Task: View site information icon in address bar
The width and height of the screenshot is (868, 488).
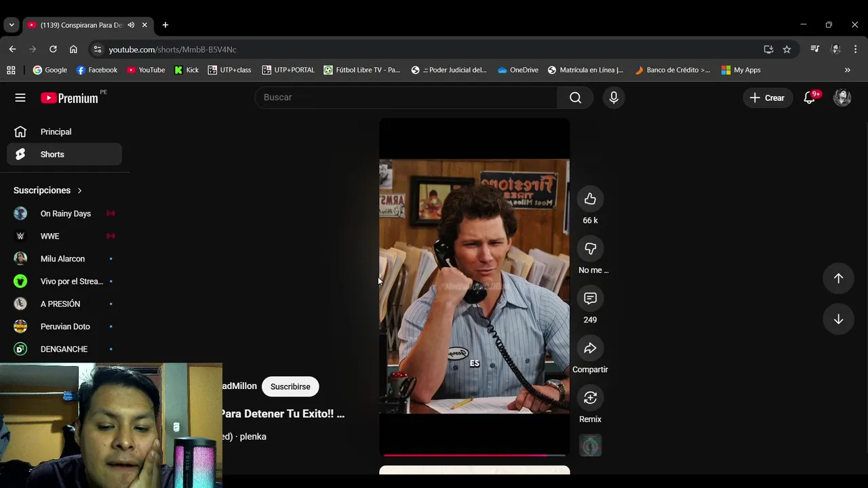Action: [x=98, y=49]
